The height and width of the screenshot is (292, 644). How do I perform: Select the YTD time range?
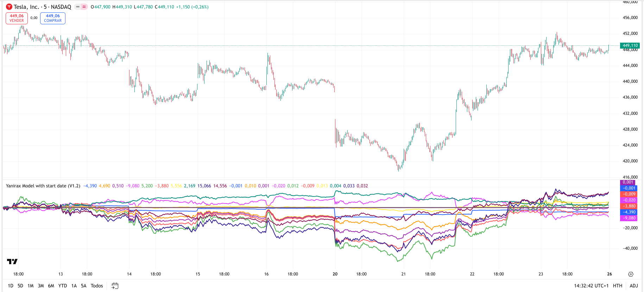click(63, 286)
